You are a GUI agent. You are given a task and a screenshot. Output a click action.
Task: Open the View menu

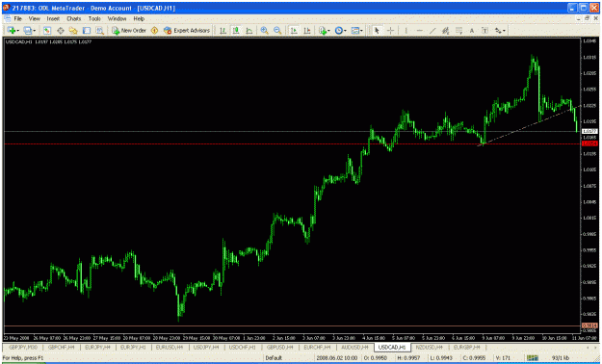coord(34,18)
